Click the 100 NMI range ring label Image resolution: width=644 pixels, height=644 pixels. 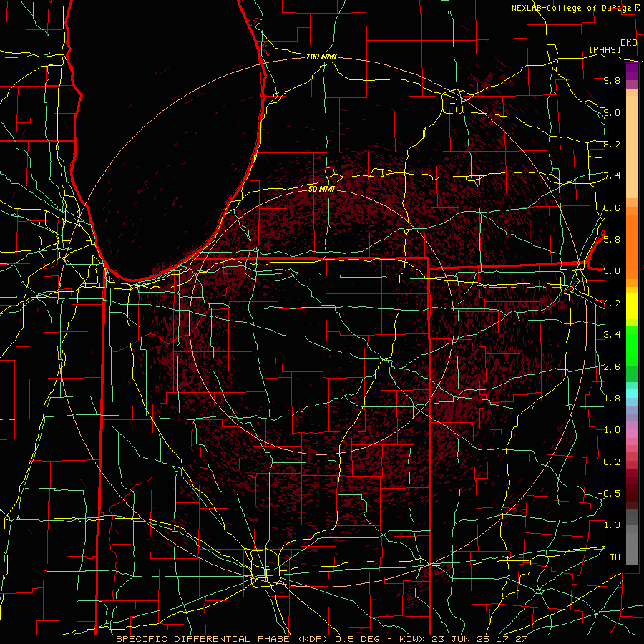pyautogui.click(x=321, y=57)
